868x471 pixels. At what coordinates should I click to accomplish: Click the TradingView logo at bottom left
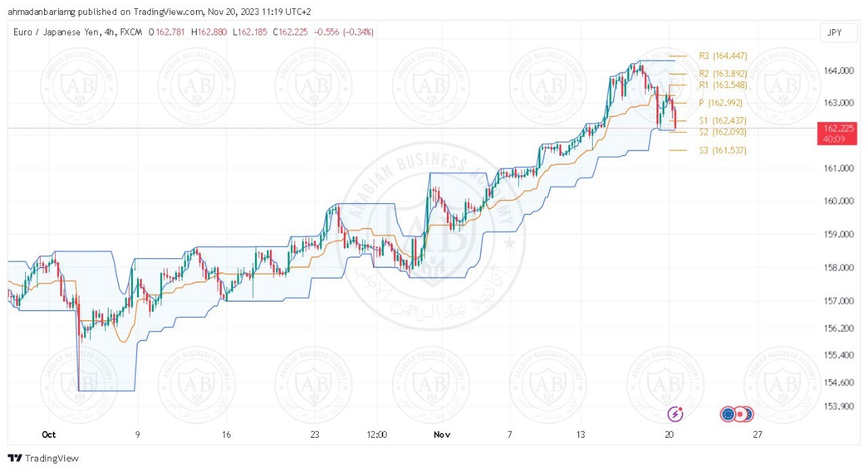[x=43, y=458]
